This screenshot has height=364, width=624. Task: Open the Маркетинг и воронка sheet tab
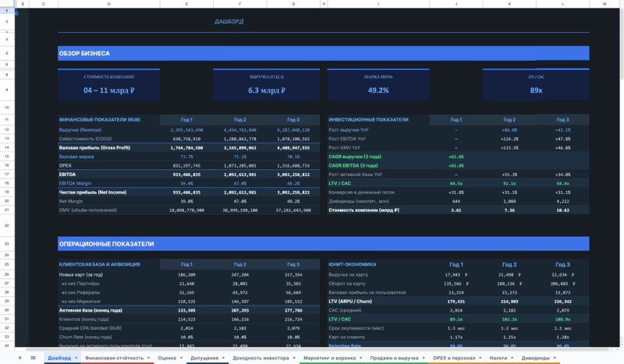[329, 358]
